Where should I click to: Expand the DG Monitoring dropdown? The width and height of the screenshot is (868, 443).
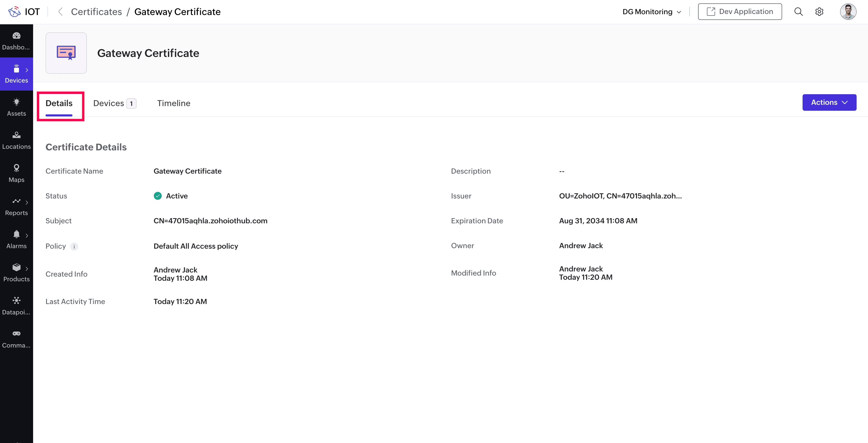click(651, 12)
